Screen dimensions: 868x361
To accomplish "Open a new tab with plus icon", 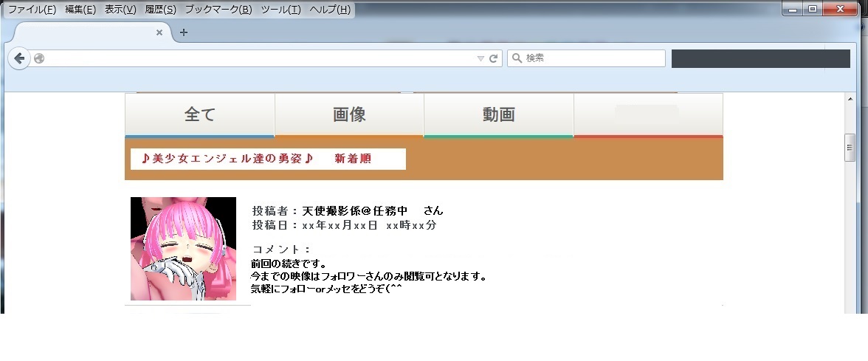I will tap(184, 32).
